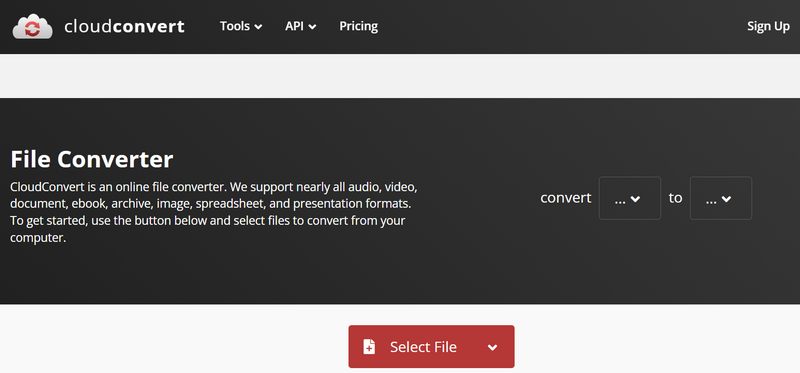Click the cloudconvert brand name text
Viewport: 800px width, 373px height.
pyautogui.click(x=124, y=27)
